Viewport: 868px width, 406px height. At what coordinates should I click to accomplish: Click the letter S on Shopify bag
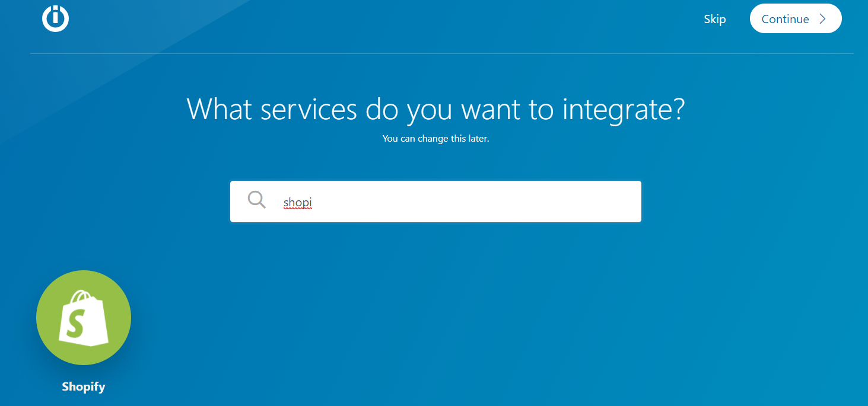[x=75, y=324]
